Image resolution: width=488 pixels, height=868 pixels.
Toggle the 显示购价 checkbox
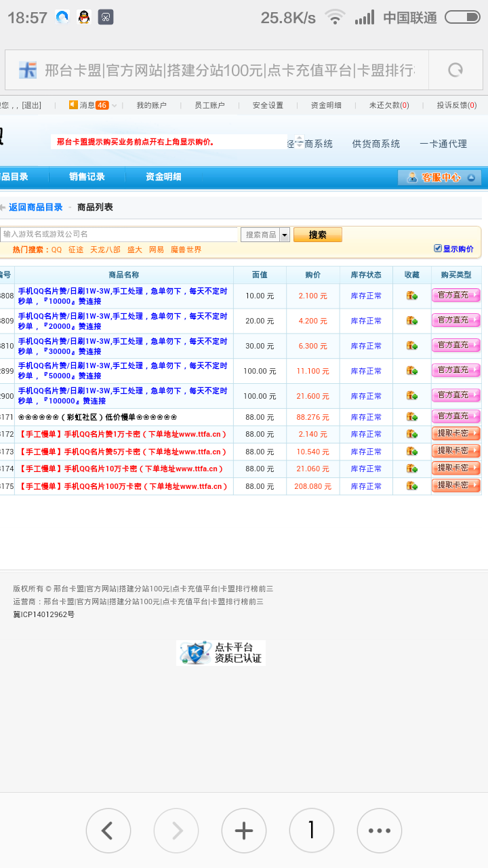click(438, 248)
